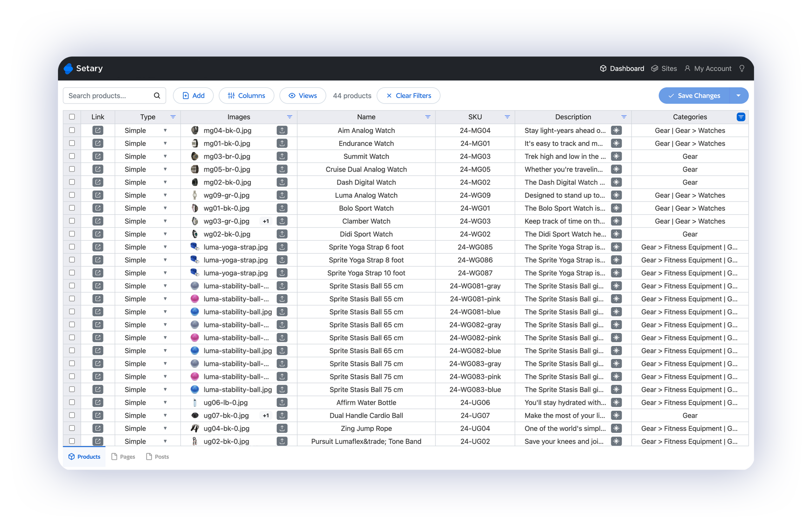Image resolution: width=812 pixels, height=526 pixels.
Task: Toggle the select-all checkbox in header
Action: 72,117
